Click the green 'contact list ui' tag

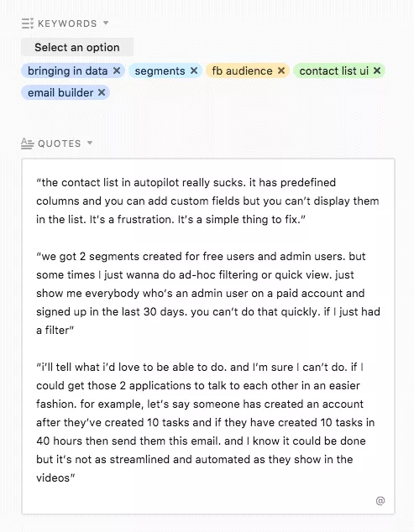(x=333, y=71)
